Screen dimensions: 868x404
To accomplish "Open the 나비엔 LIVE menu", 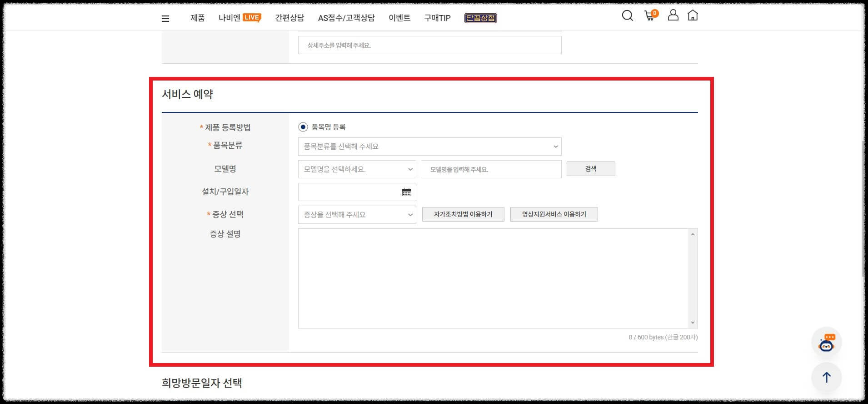I will [x=239, y=18].
